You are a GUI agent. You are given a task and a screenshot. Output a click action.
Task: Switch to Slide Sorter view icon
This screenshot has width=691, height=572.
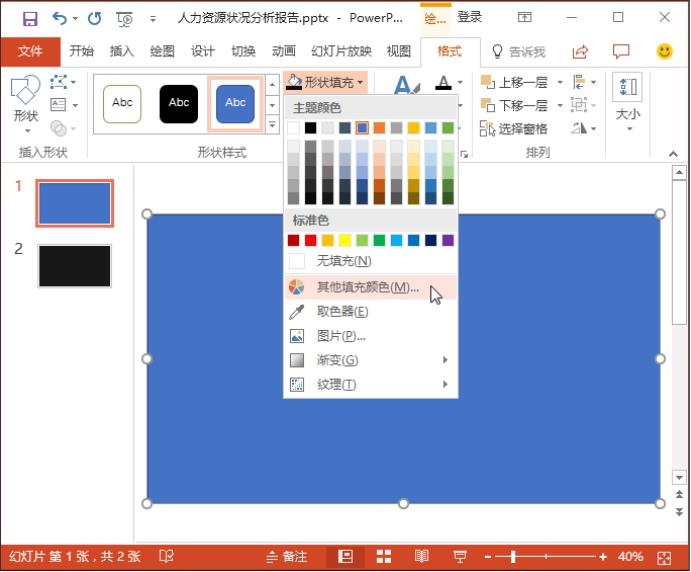(x=383, y=556)
